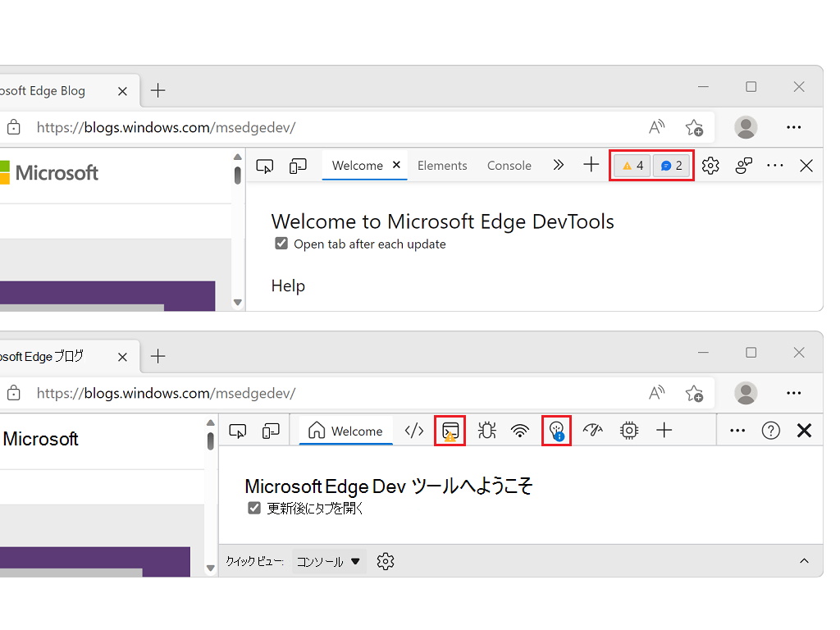Close the lower DevTools panel
840x630 pixels.
tap(804, 430)
